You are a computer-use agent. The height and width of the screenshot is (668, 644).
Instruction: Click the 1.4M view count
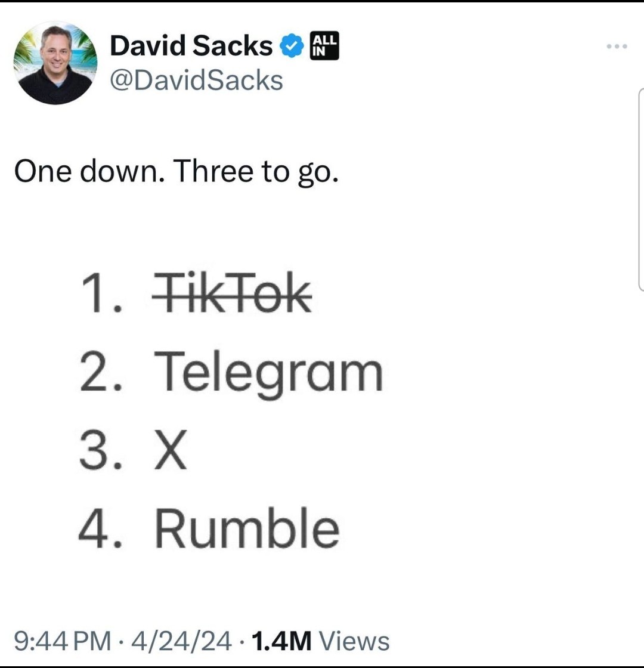[x=281, y=641]
